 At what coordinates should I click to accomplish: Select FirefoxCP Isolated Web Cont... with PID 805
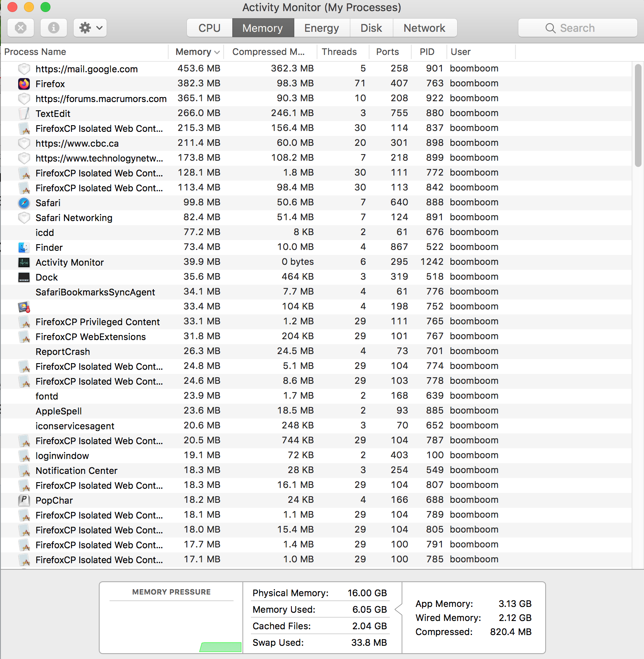click(99, 530)
